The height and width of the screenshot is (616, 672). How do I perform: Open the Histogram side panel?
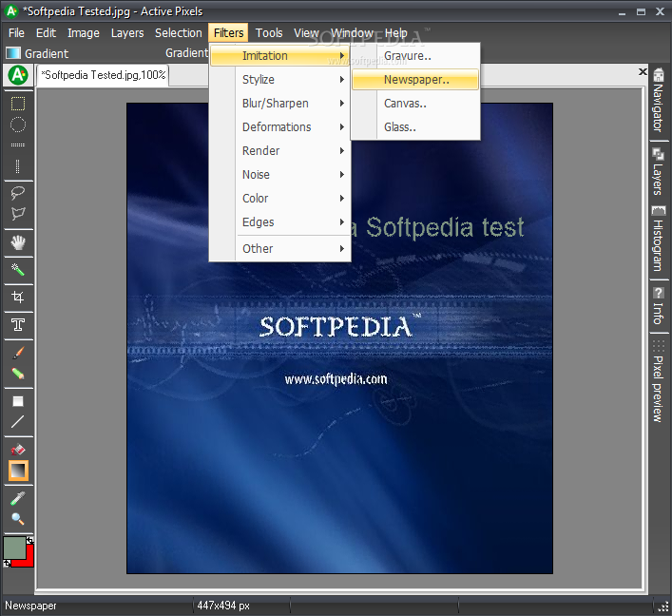658,239
